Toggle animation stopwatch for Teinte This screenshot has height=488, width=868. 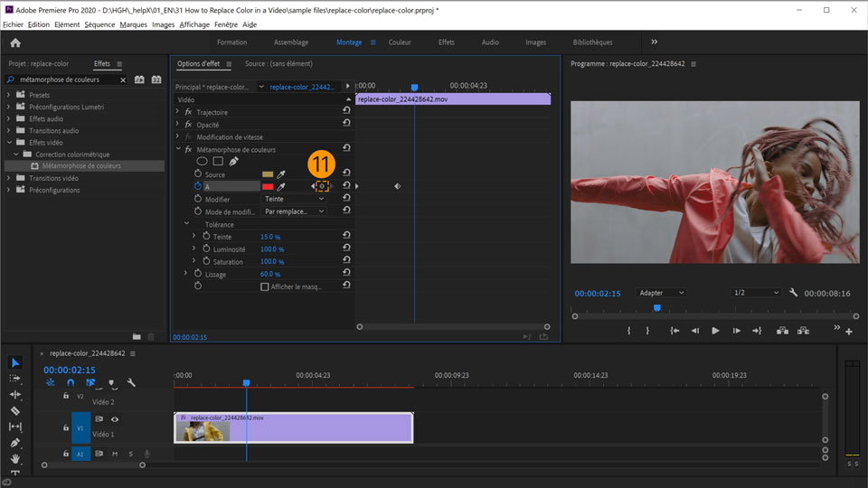(206, 236)
